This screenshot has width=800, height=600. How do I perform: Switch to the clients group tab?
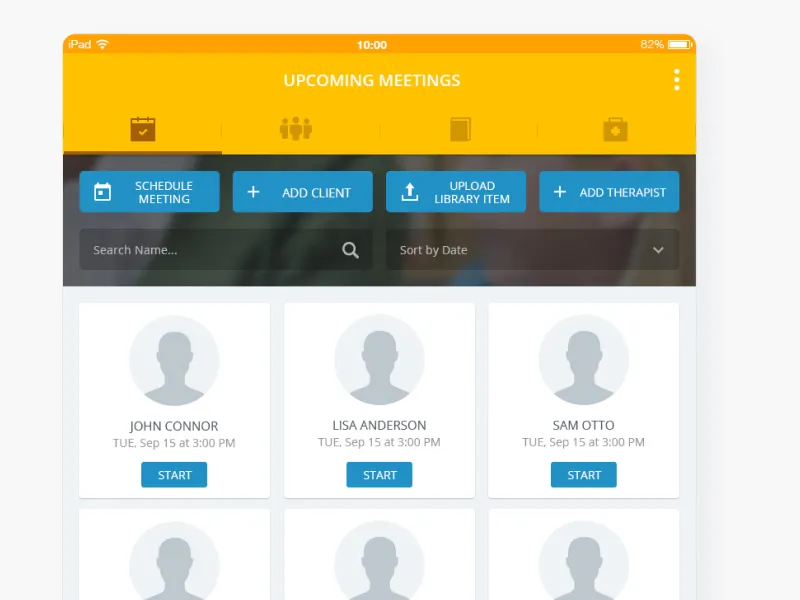296,129
